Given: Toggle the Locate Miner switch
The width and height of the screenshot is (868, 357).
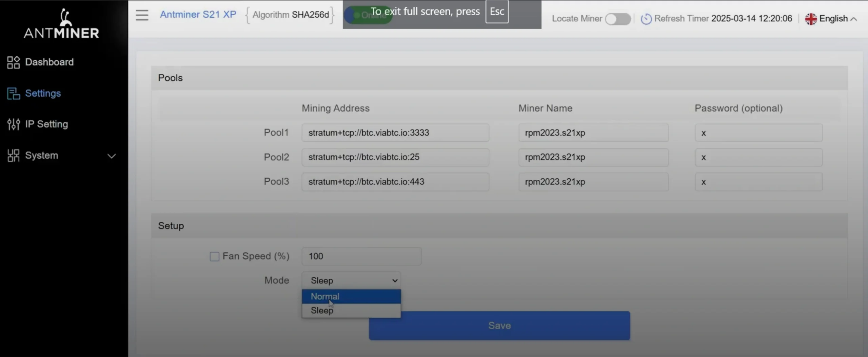Looking at the screenshot, I should click(x=618, y=19).
